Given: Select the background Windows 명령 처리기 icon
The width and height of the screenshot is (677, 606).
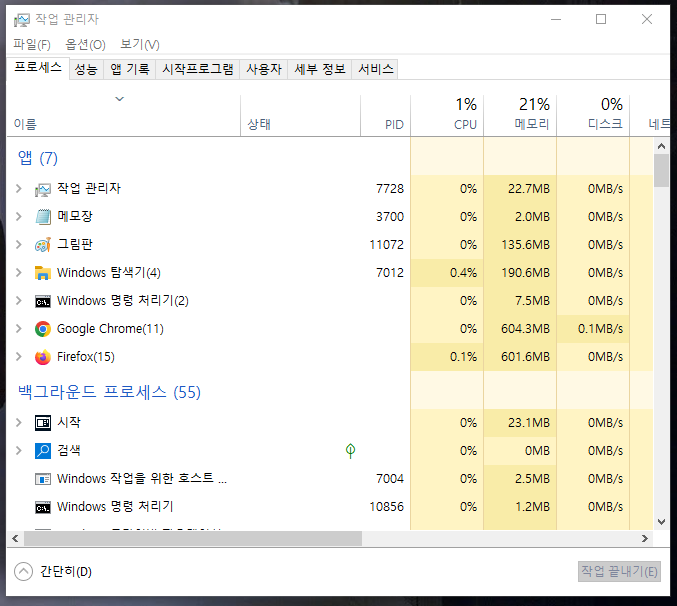Looking at the screenshot, I should tap(43, 507).
